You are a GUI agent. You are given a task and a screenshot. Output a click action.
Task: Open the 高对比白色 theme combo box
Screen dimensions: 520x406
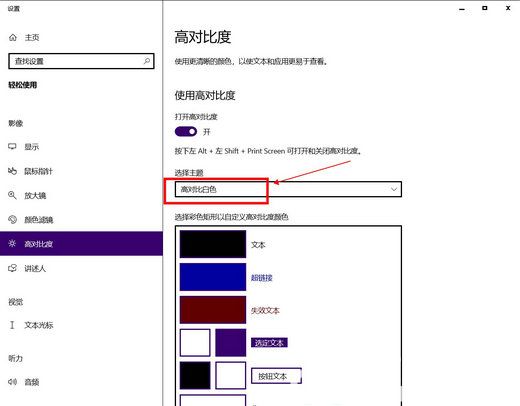(x=288, y=189)
